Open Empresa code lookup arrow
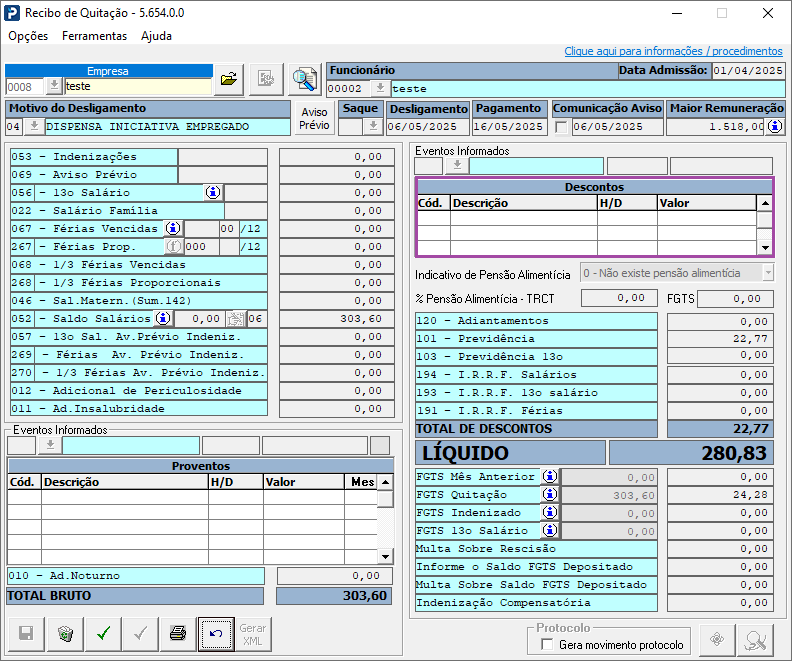 [x=54, y=86]
